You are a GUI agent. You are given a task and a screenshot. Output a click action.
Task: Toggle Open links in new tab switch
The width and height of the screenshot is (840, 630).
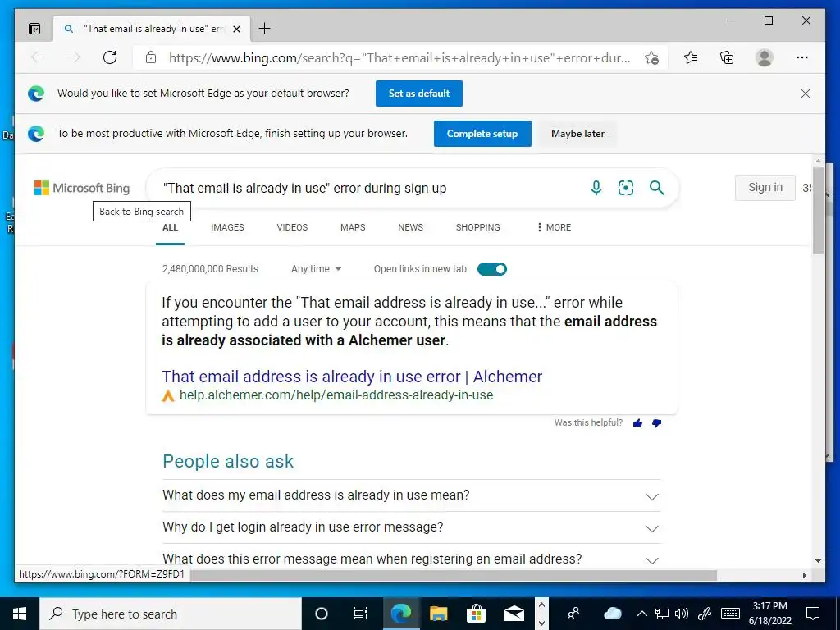pos(492,269)
